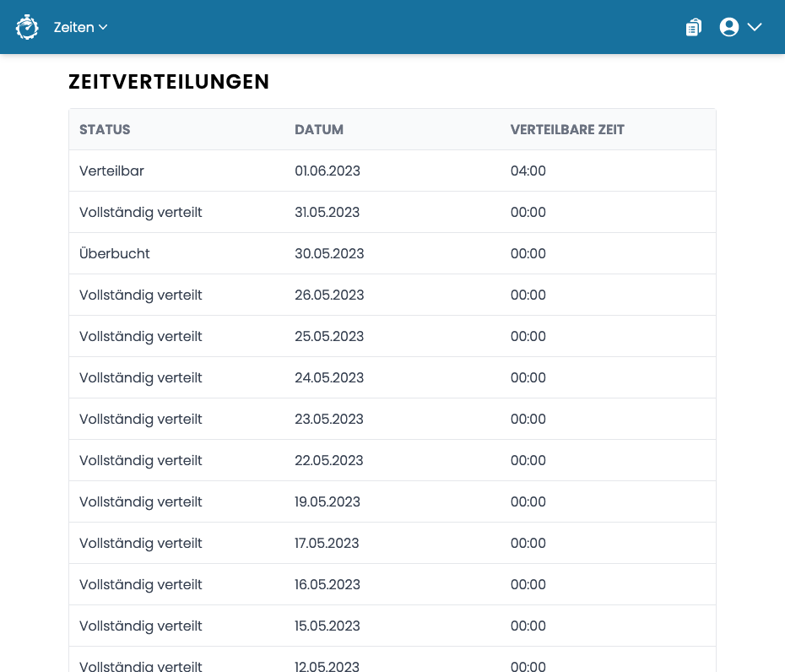Click the stopwatch app logo
The image size is (785, 672).
click(x=27, y=27)
